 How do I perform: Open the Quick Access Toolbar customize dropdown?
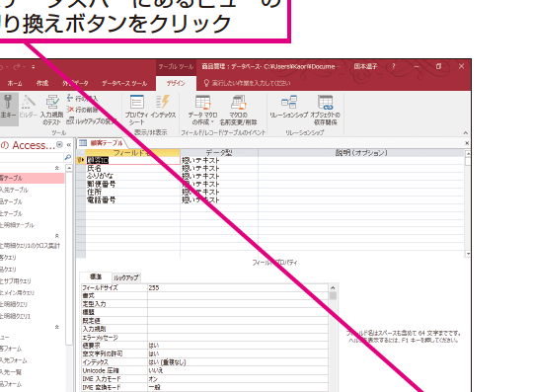(34, 67)
